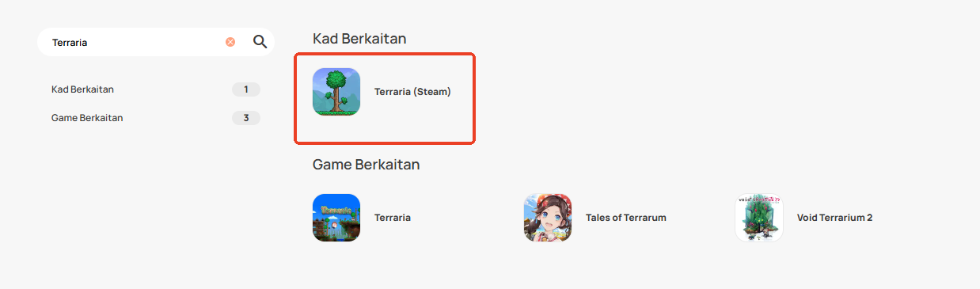Click the Kad Berkaitan sidebar row label
This screenshot has width=980, height=289.
coord(88,89)
